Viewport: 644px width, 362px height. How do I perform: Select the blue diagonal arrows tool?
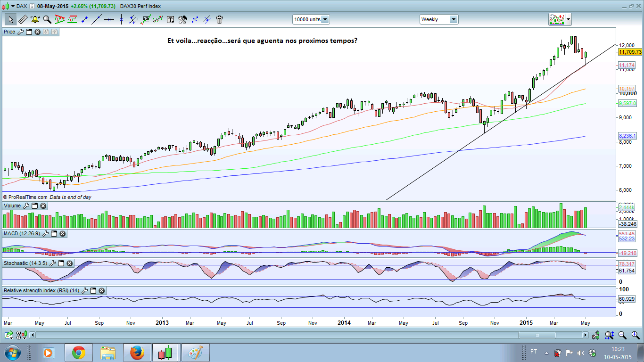tap(195, 19)
